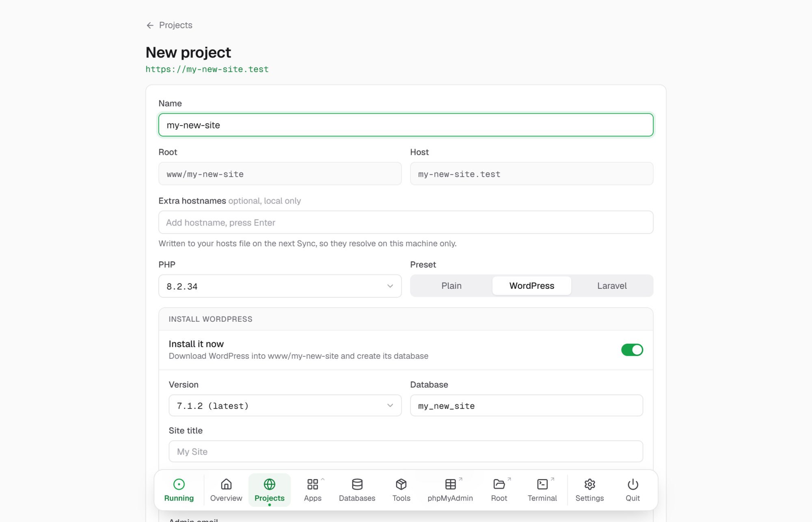Click the back arrow next to Projects

[150, 25]
